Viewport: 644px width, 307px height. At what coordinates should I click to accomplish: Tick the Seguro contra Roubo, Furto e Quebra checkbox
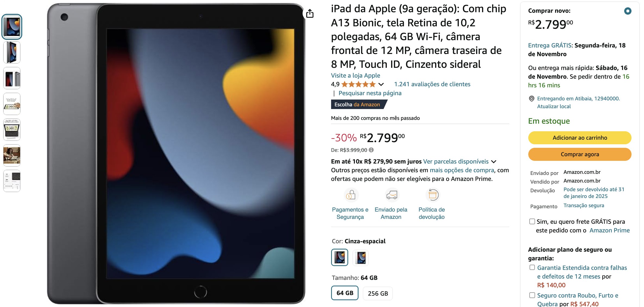[532, 295]
